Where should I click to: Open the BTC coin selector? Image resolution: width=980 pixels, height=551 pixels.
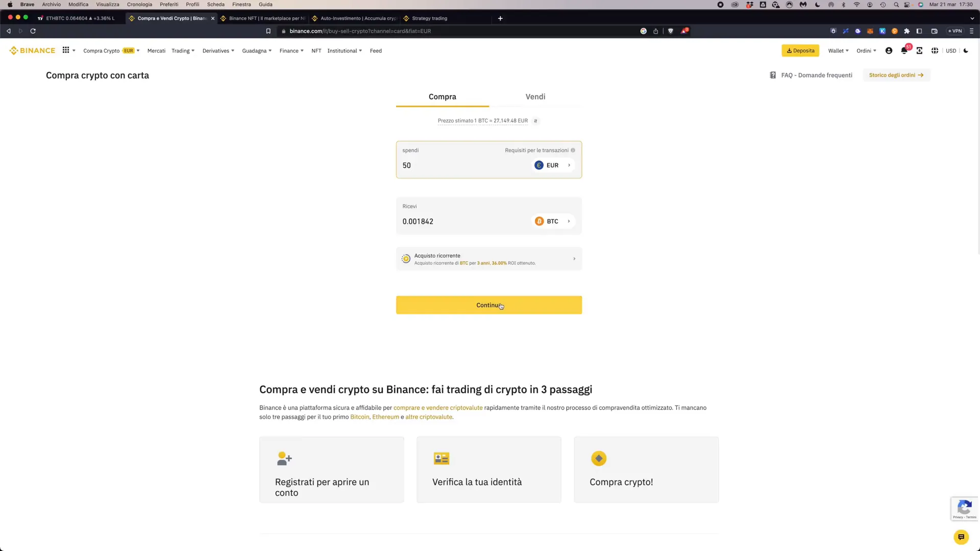tap(553, 221)
